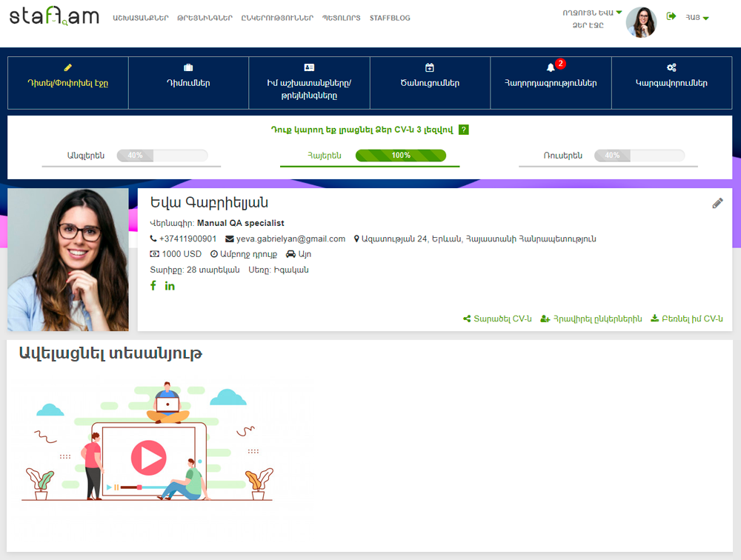741x560 pixels.
Task: Click the clock icon beside Ամբողջ դրույք
Action: tap(214, 254)
